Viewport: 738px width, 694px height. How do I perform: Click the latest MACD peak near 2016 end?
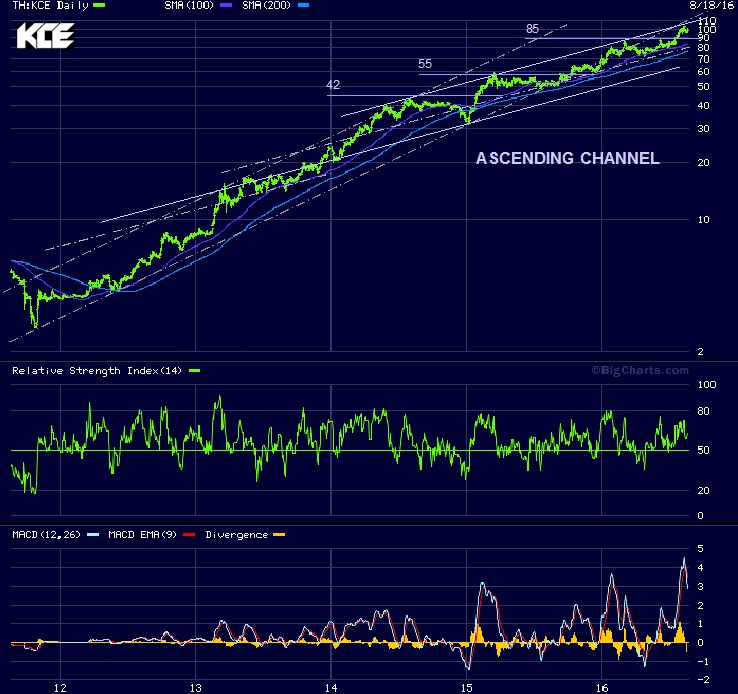684,559
